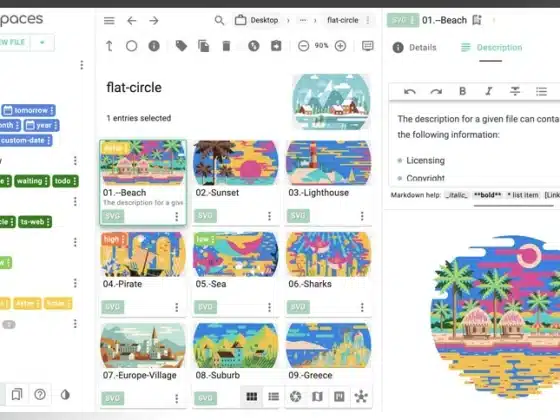Decrease thumbnail zoom with the minus icon
This screenshot has width=560, height=420.
click(303, 46)
